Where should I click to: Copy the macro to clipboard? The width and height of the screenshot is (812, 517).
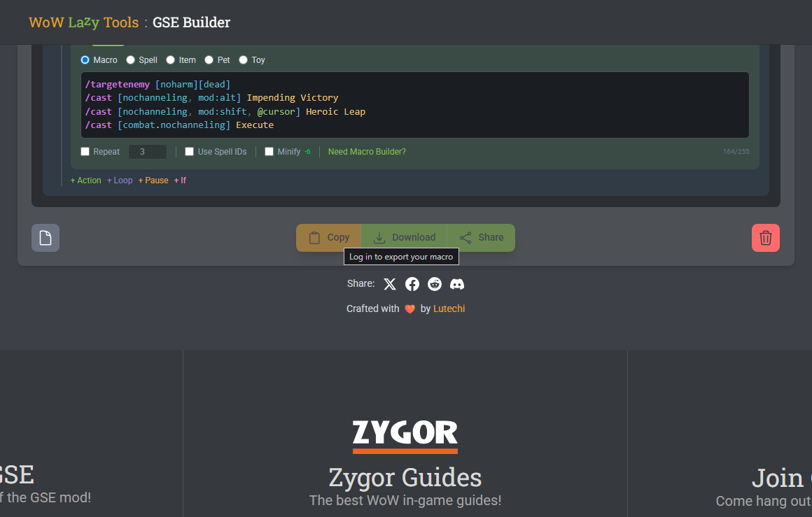(x=329, y=238)
